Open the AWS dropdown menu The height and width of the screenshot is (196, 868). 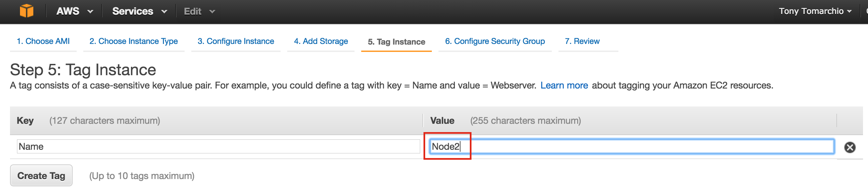[x=74, y=11]
